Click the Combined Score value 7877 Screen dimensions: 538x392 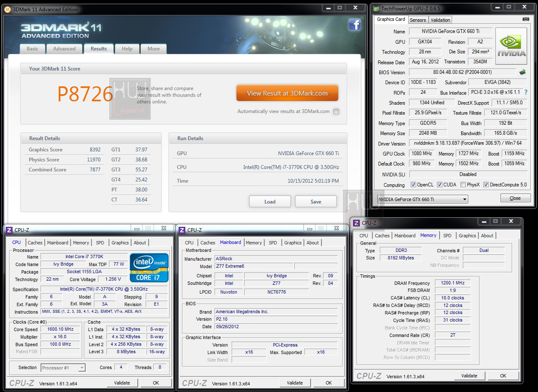tap(95, 170)
